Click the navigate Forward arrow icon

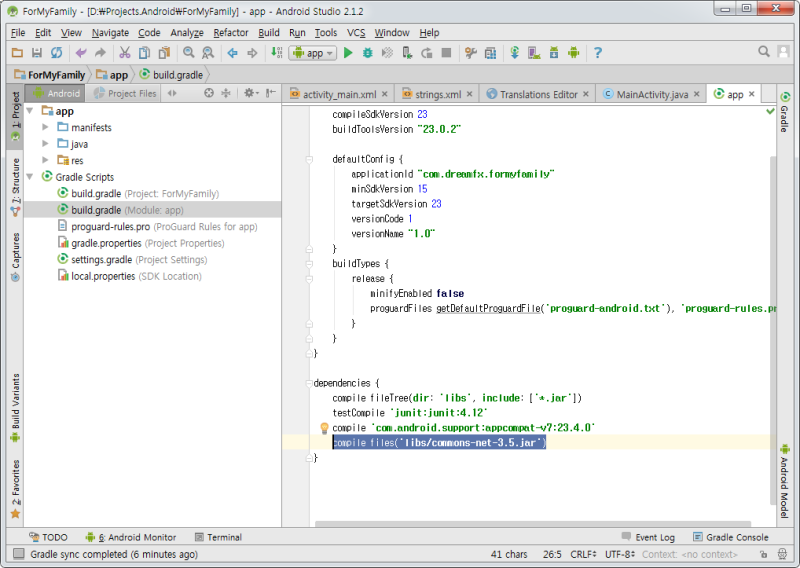pyautogui.click(x=252, y=53)
